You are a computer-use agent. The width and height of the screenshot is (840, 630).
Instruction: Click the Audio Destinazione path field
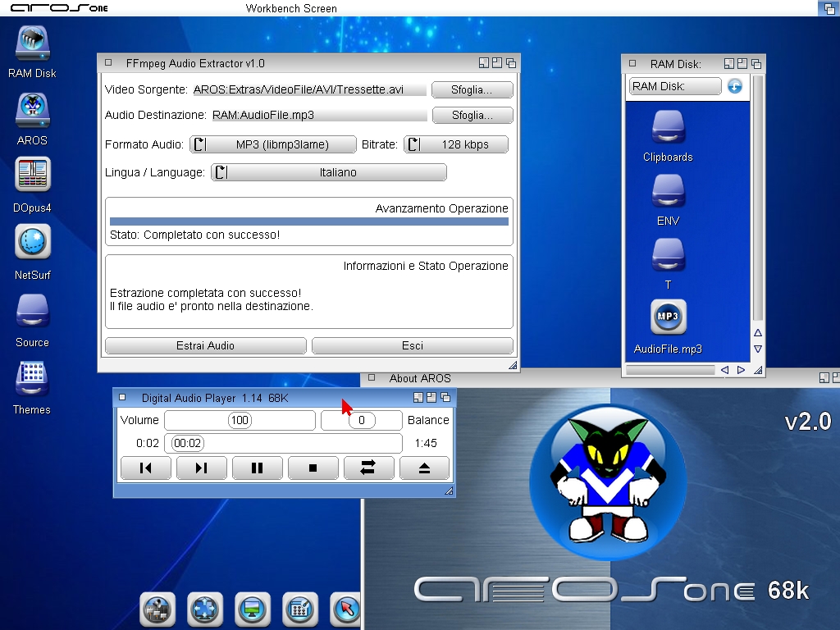319,115
